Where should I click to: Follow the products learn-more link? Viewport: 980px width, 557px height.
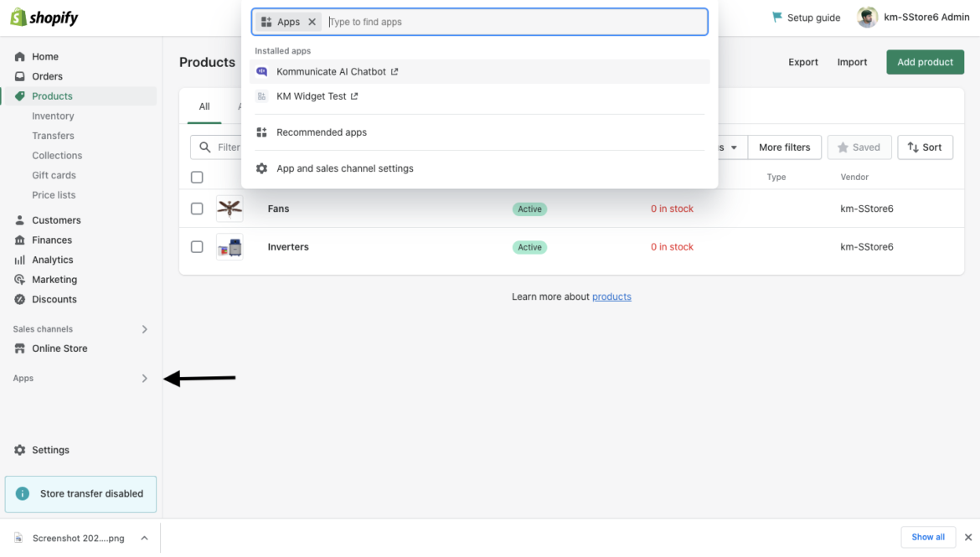611,297
